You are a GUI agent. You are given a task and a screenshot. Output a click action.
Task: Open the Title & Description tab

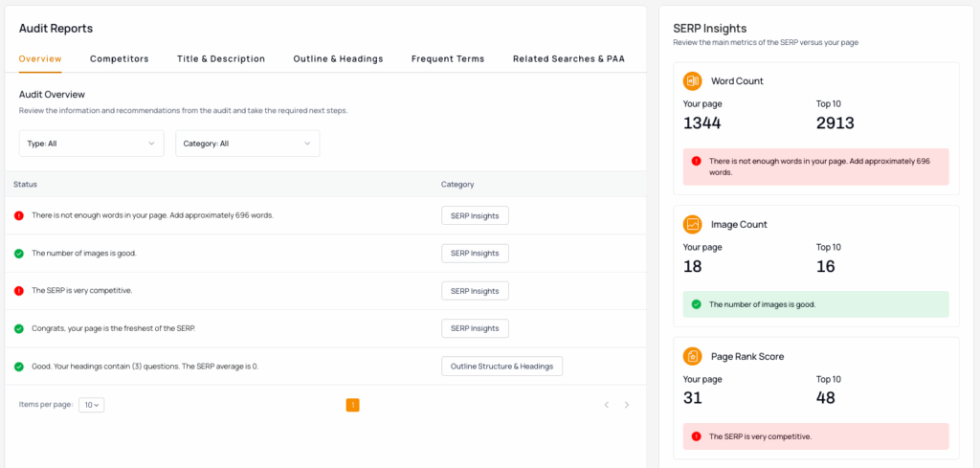tap(221, 58)
